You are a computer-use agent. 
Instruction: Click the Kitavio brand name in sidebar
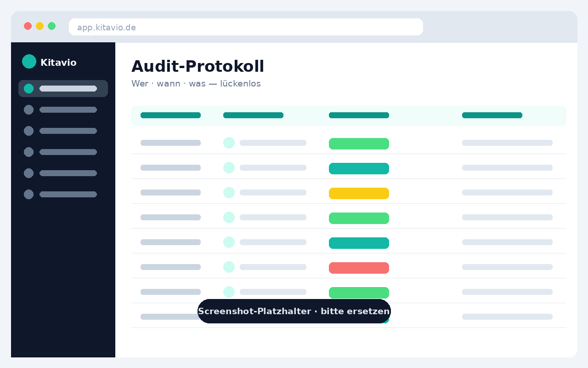pos(58,63)
